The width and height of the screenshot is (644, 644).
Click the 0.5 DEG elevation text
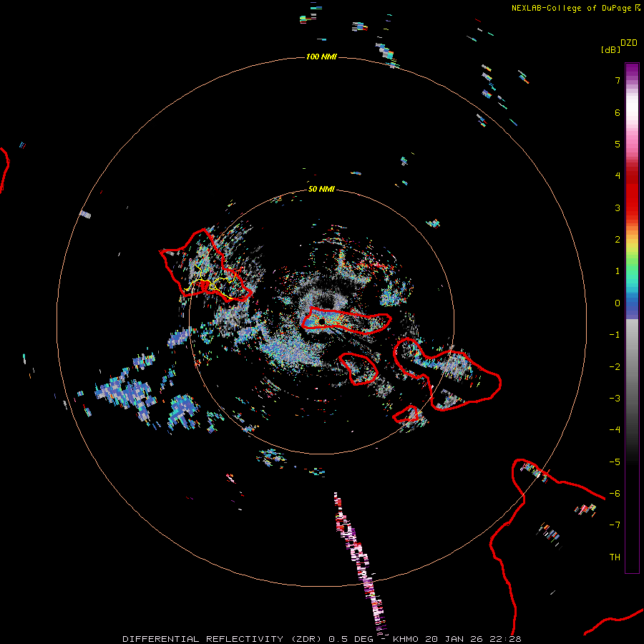[351, 639]
